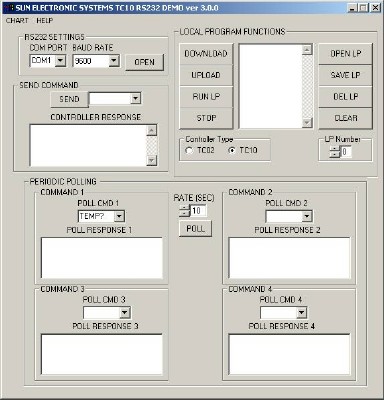Click CONTROLLER RESPONSE scrollbar up arrow
Image resolution: width=384 pixels, height=400 pixels.
point(152,130)
